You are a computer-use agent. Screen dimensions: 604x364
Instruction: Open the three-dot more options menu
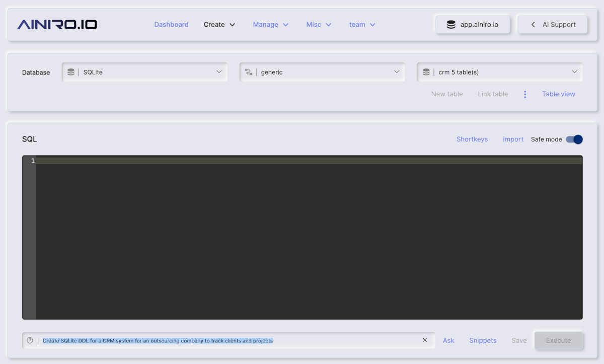pyautogui.click(x=525, y=94)
